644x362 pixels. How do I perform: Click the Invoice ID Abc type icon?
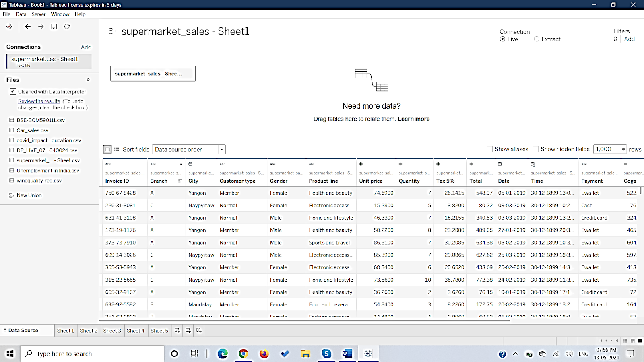coord(108,164)
